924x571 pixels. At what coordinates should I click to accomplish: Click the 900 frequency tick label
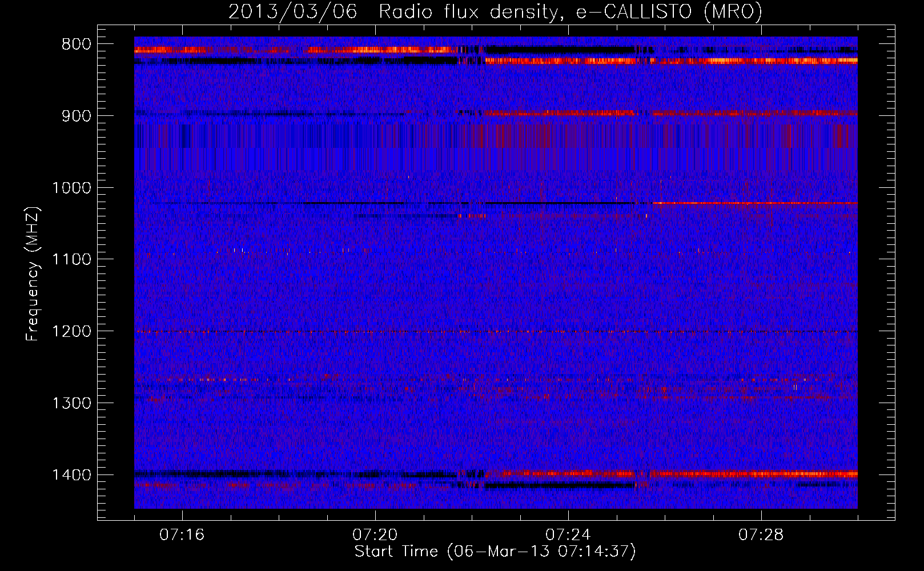tap(77, 116)
